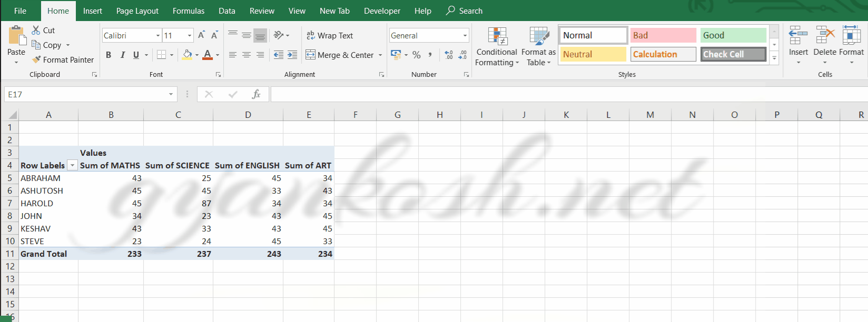Open Number group dialog launcher
The width and height of the screenshot is (868, 322).
(x=466, y=75)
